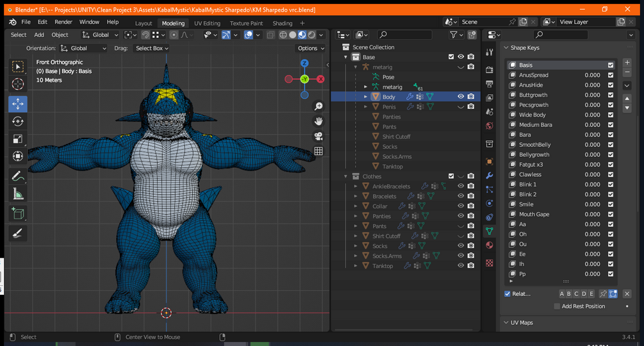Viewport: 644px width, 346px height.
Task: Click the X axis on navigation gizmo
Action: coord(320,79)
